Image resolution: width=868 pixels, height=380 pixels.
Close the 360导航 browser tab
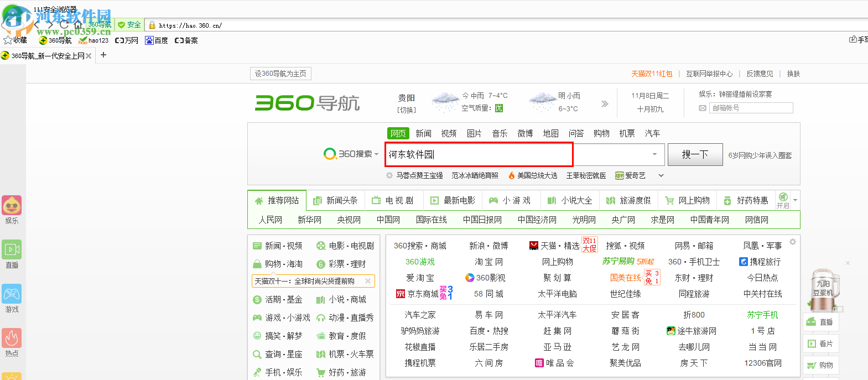pyautogui.click(x=89, y=56)
